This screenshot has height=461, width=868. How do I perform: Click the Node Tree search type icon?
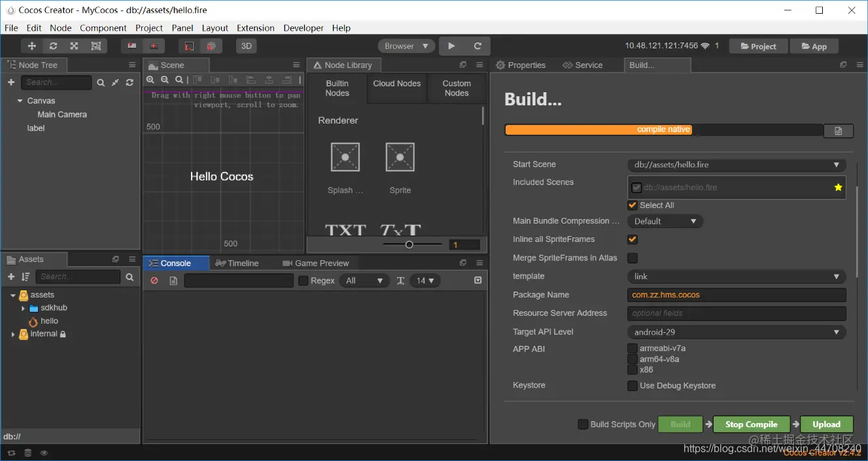[101, 82]
